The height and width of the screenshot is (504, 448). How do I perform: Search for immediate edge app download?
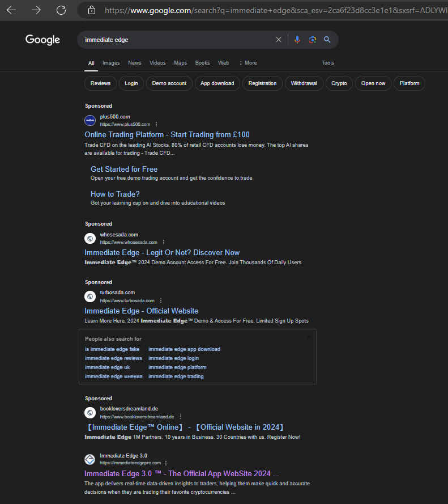click(184, 349)
